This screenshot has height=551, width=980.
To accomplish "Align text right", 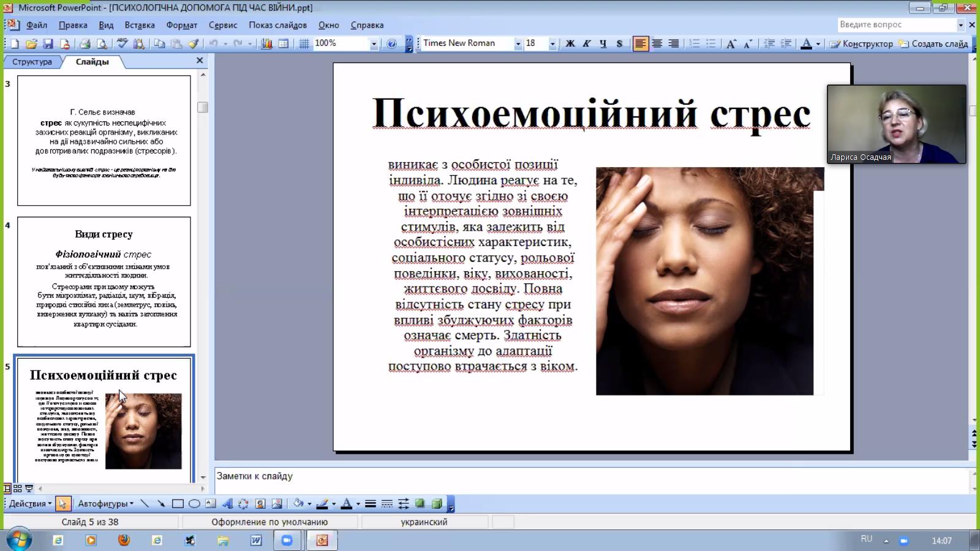I will pyautogui.click(x=673, y=43).
